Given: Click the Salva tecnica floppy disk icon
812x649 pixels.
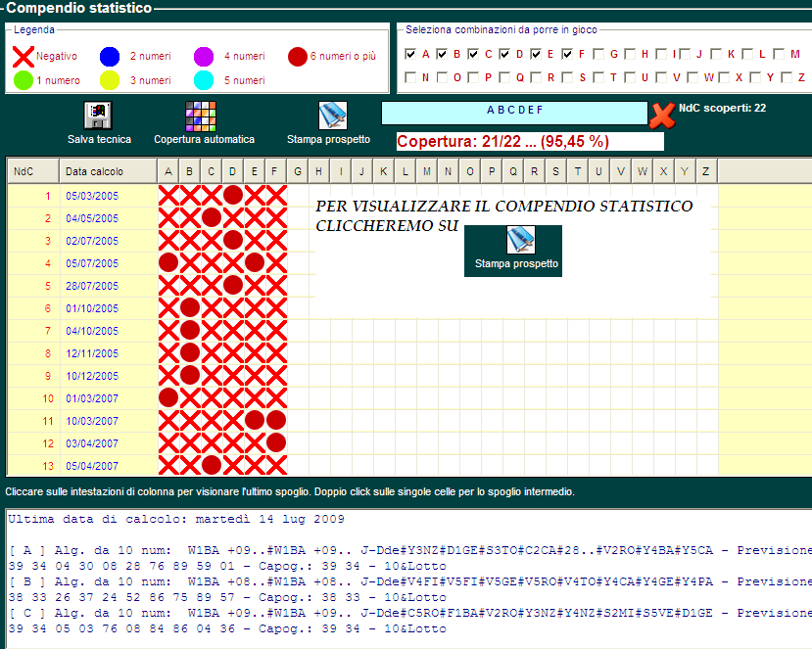Looking at the screenshot, I should tap(98, 115).
